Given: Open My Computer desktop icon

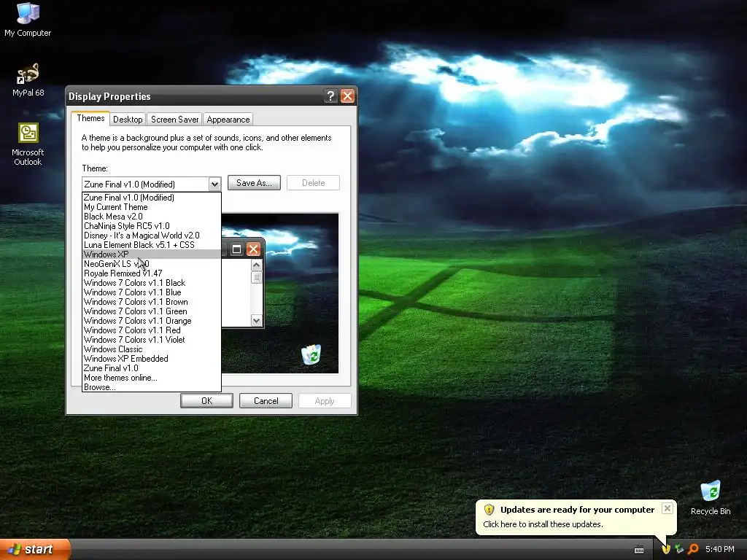Looking at the screenshot, I should click(x=28, y=19).
